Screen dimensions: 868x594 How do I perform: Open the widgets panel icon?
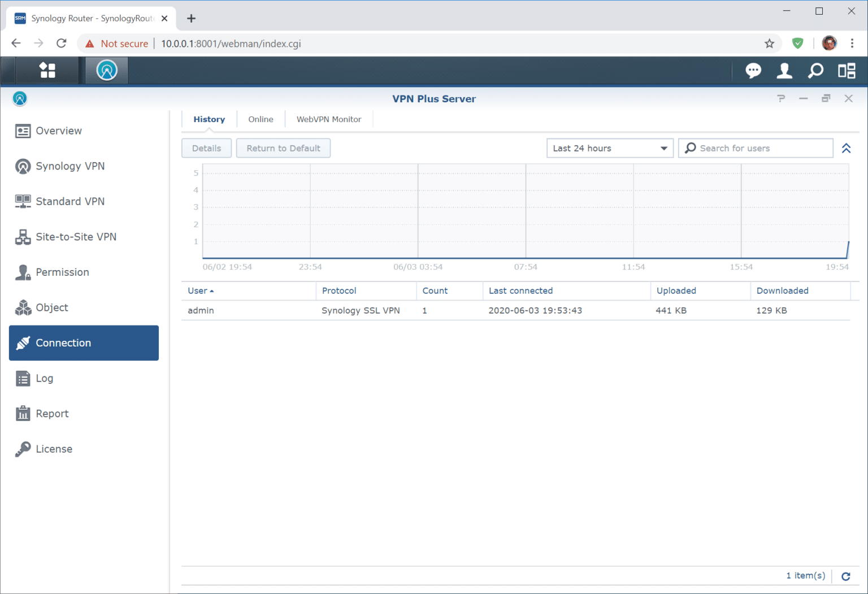(847, 71)
